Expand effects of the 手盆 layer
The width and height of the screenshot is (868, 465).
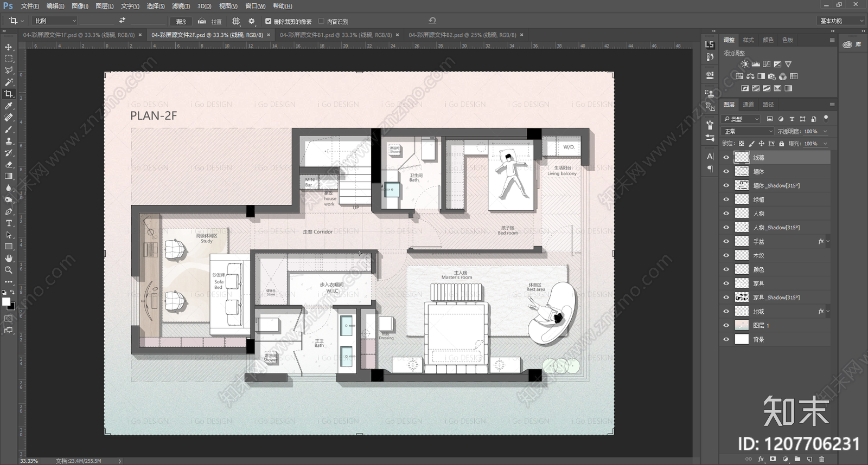click(x=828, y=241)
